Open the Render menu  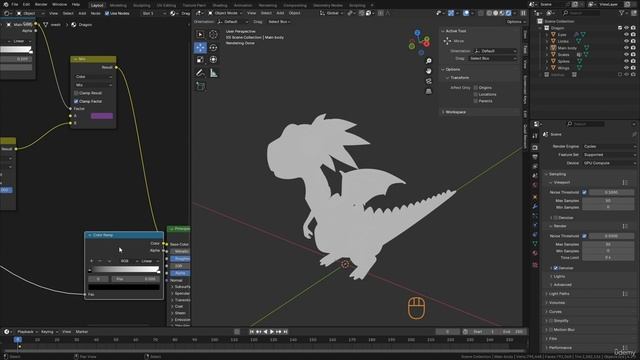pyautogui.click(x=41, y=4)
